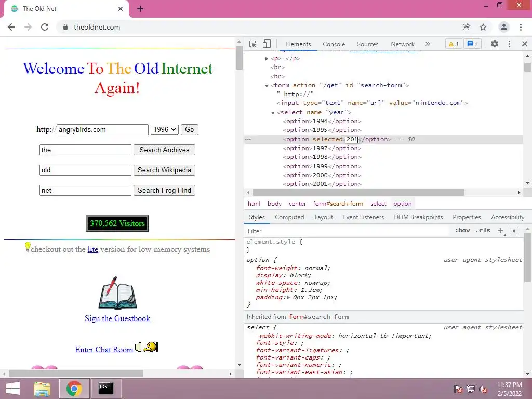Open the 1996 year dropdown

pyautogui.click(x=165, y=129)
